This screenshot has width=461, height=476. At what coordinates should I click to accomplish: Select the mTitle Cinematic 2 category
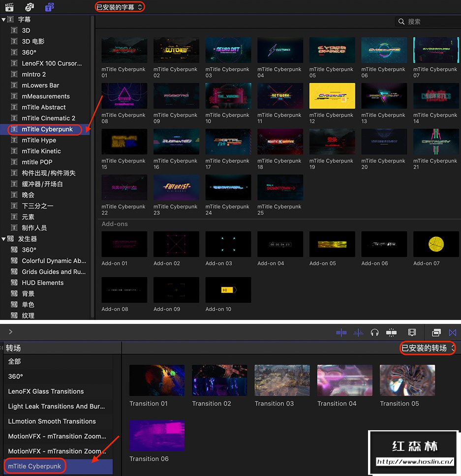[49, 118]
